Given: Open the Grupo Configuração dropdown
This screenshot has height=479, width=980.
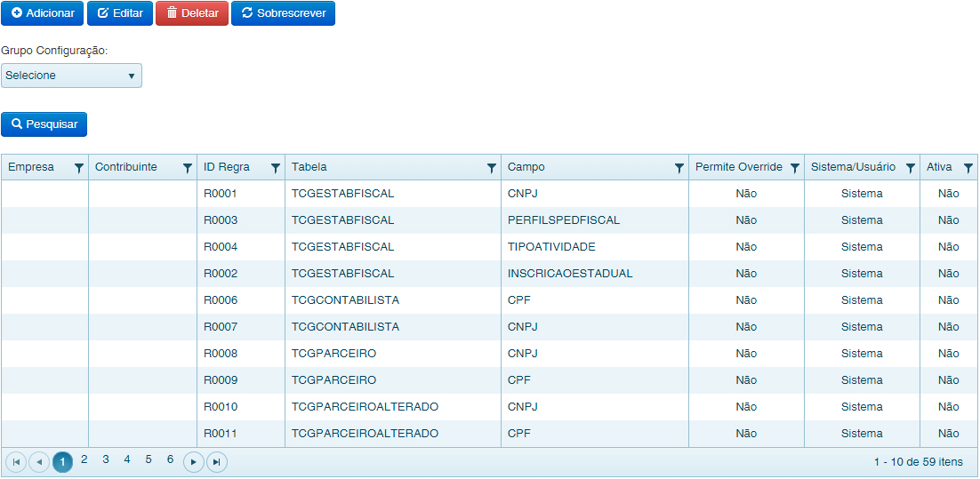Looking at the screenshot, I should tap(71, 76).
